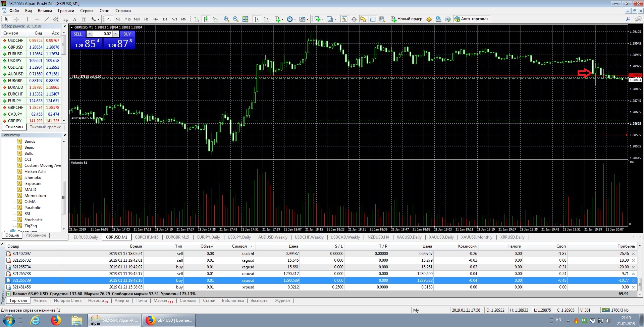644x327 pixels.
Task: Click the zoom in chart icon
Action: point(226,19)
